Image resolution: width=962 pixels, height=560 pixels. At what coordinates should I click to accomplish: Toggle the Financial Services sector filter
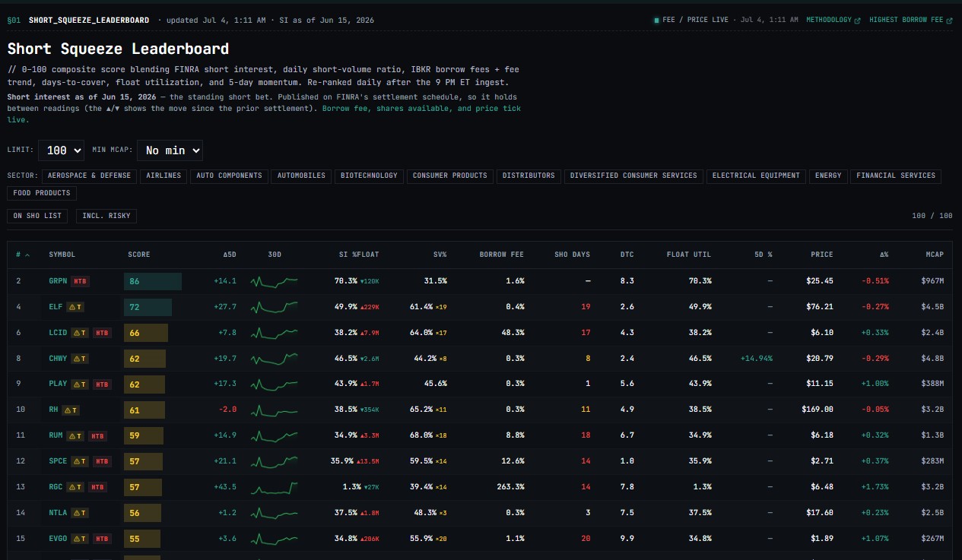click(x=896, y=176)
